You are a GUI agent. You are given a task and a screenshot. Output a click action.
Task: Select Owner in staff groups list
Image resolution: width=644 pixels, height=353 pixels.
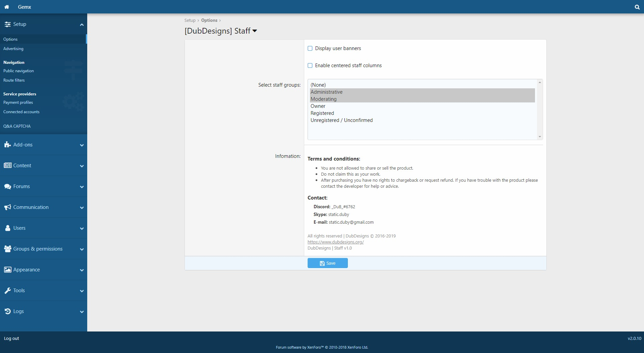(318, 106)
